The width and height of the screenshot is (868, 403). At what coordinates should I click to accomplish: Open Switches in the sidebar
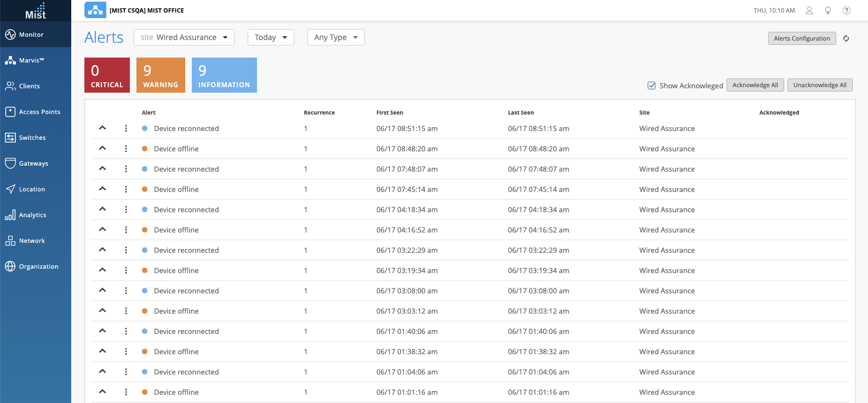coord(32,138)
